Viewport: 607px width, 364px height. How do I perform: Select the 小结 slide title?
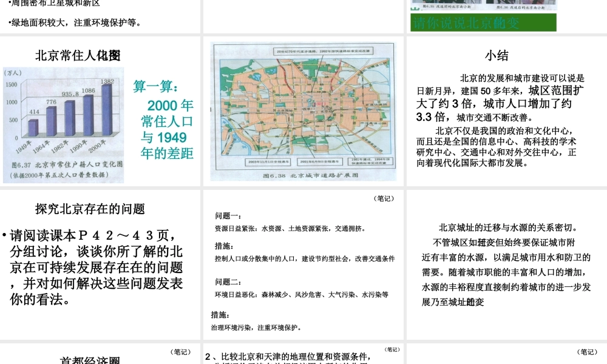[x=497, y=56]
